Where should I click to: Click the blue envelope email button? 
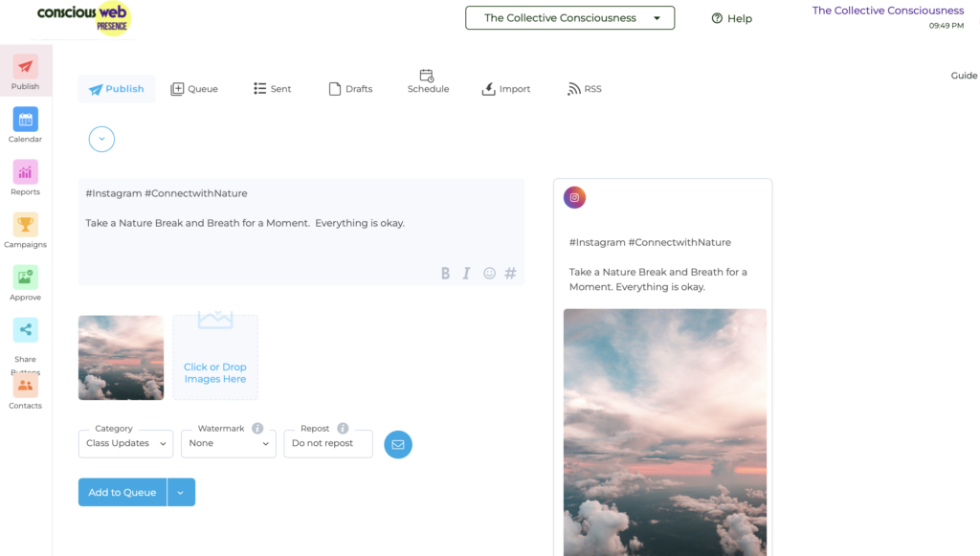tap(398, 444)
